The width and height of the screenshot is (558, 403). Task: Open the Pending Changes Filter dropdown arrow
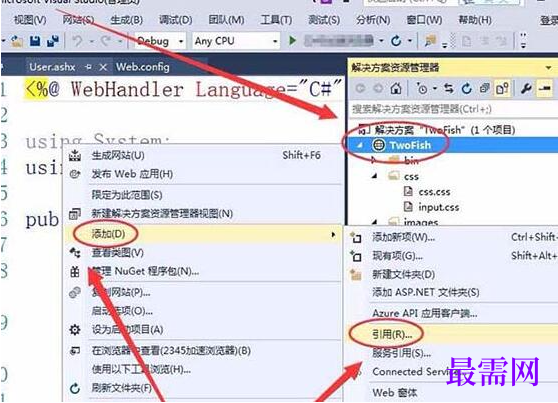click(435, 89)
